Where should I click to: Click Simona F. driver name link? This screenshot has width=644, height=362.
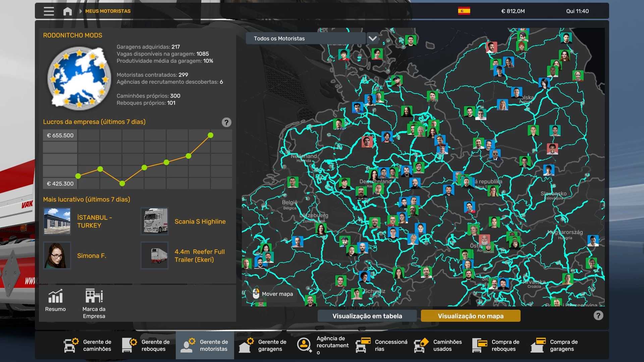tap(92, 256)
